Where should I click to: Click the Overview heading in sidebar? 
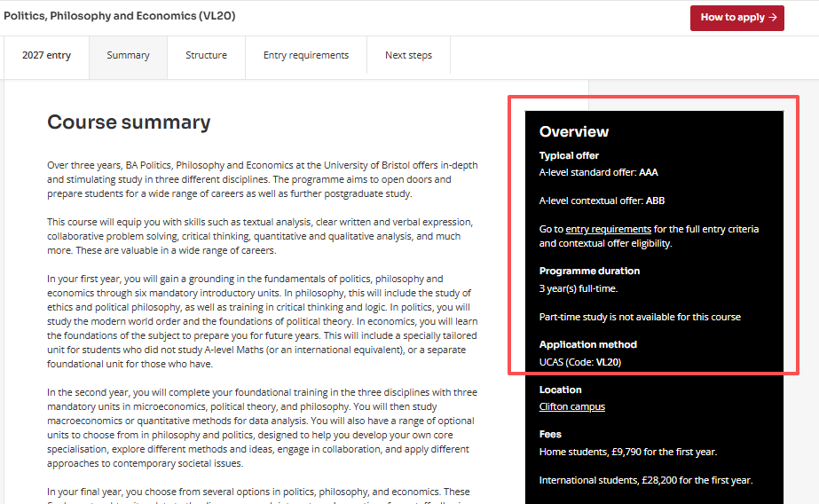tap(574, 131)
